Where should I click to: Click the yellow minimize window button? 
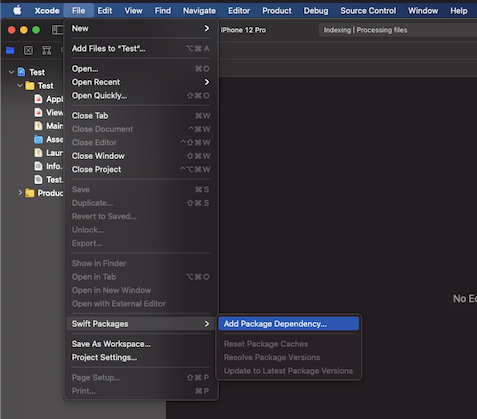(24, 30)
